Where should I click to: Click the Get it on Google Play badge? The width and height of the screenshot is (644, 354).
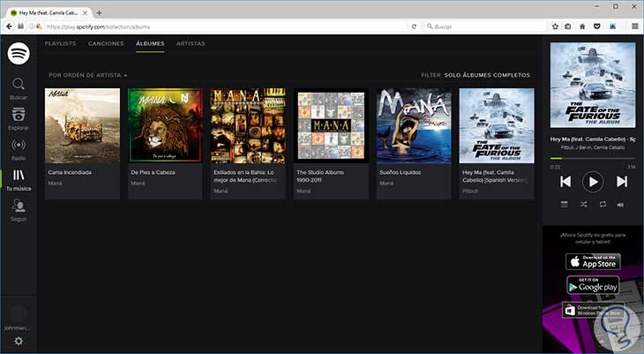tap(593, 285)
